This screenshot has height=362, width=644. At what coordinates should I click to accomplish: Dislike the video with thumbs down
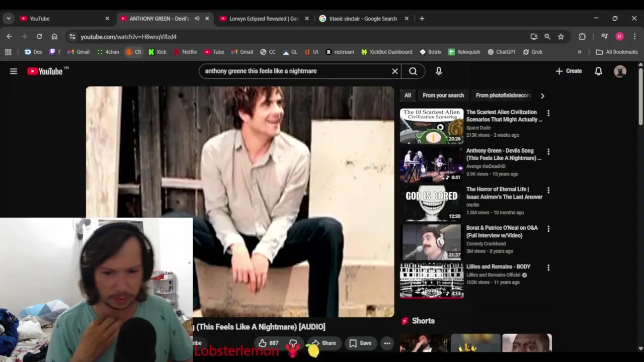(293, 343)
